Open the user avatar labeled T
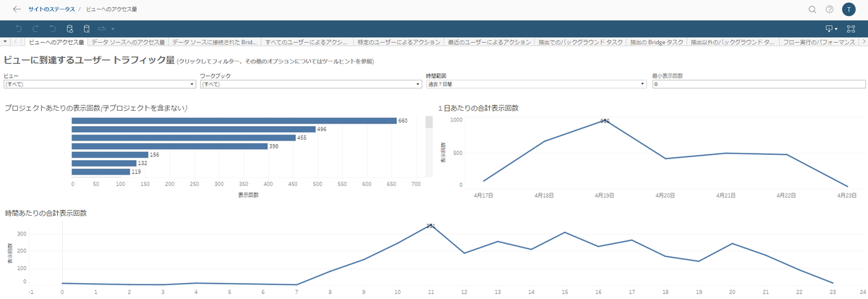This screenshot has width=868, height=299. [x=848, y=9]
